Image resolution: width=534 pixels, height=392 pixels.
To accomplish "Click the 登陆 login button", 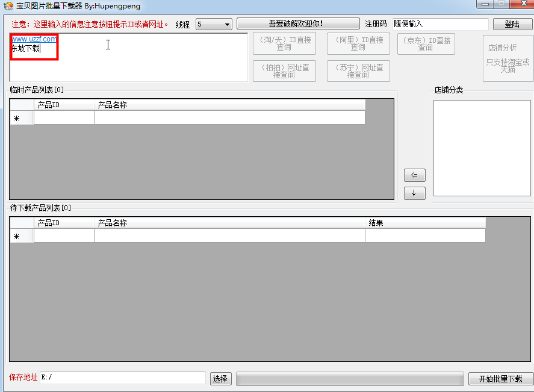I will click(512, 24).
